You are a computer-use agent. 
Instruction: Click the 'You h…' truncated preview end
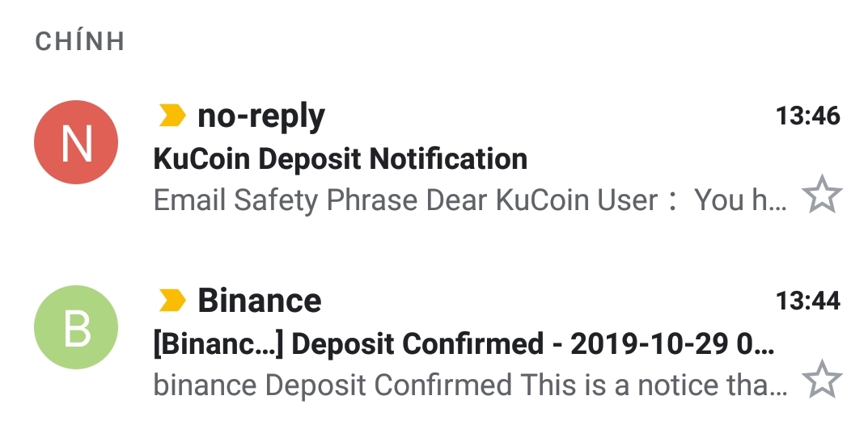point(740,200)
